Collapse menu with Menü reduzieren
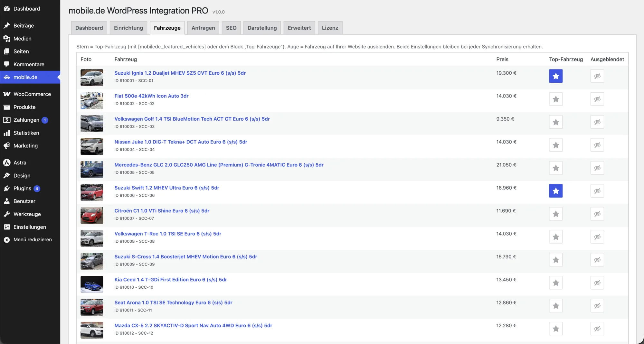The width and height of the screenshot is (644, 344). click(x=33, y=240)
